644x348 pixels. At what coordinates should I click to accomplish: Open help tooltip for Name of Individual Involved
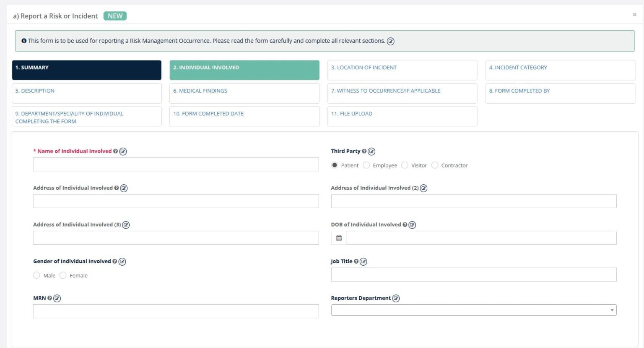click(x=115, y=151)
